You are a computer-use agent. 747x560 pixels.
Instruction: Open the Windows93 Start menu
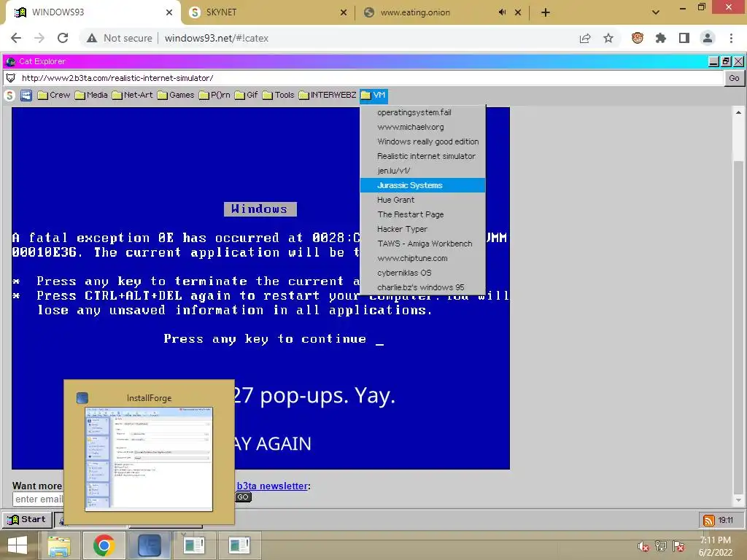[x=27, y=519]
